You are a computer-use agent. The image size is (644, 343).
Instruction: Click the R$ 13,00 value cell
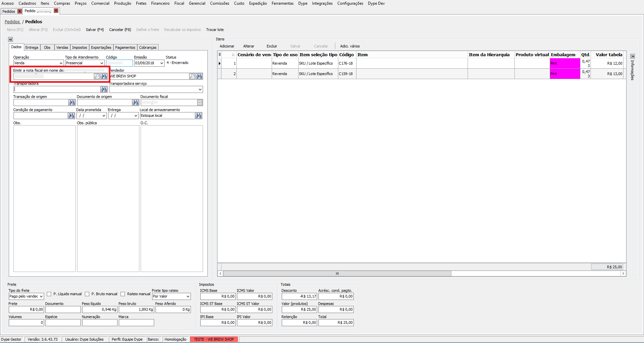pos(607,74)
